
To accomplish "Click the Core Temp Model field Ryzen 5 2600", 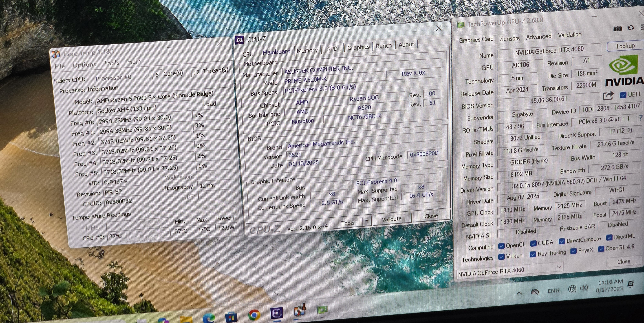I will (x=161, y=97).
